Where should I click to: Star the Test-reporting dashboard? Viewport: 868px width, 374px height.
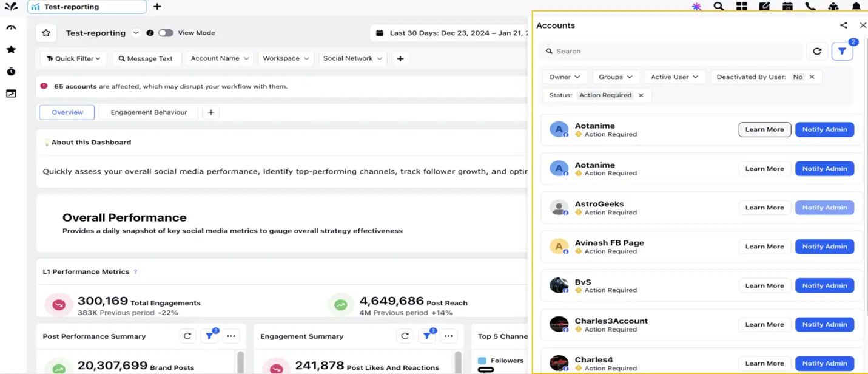coord(46,32)
